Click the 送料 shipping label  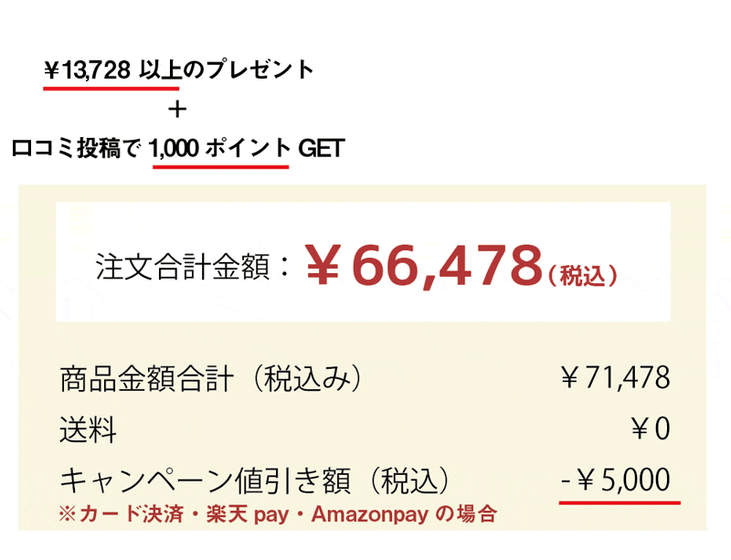click(x=88, y=428)
